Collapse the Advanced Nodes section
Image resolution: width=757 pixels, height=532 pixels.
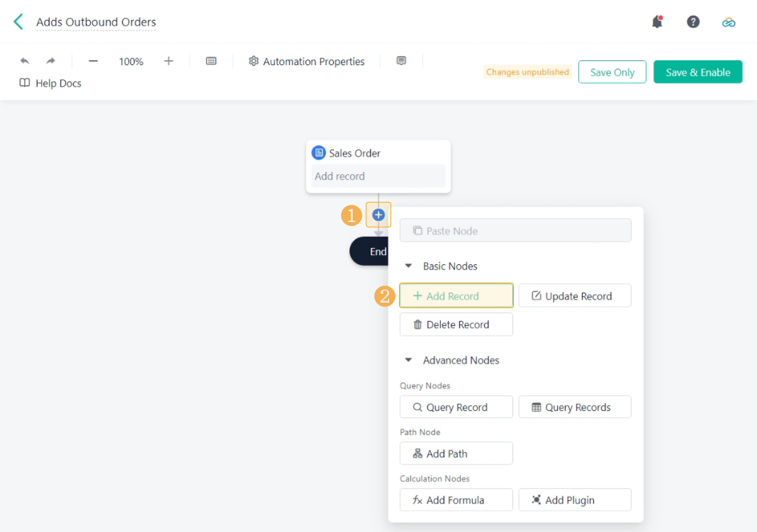click(x=408, y=360)
